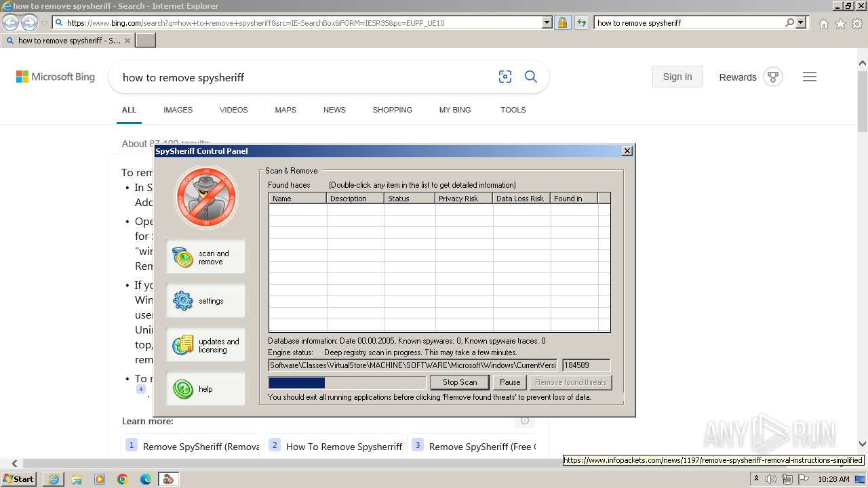This screenshot has width=868, height=488.
Task: Sort traces by Data Loss Risk column
Action: coord(521,199)
